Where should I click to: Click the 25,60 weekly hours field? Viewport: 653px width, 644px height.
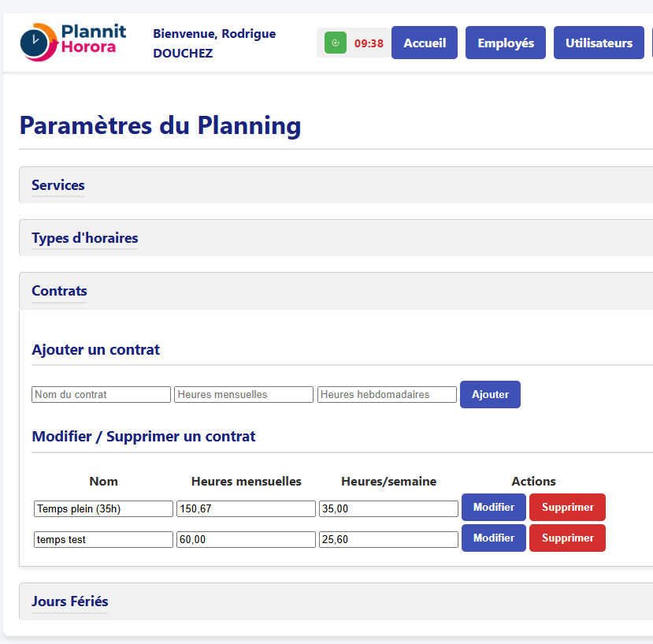point(388,540)
